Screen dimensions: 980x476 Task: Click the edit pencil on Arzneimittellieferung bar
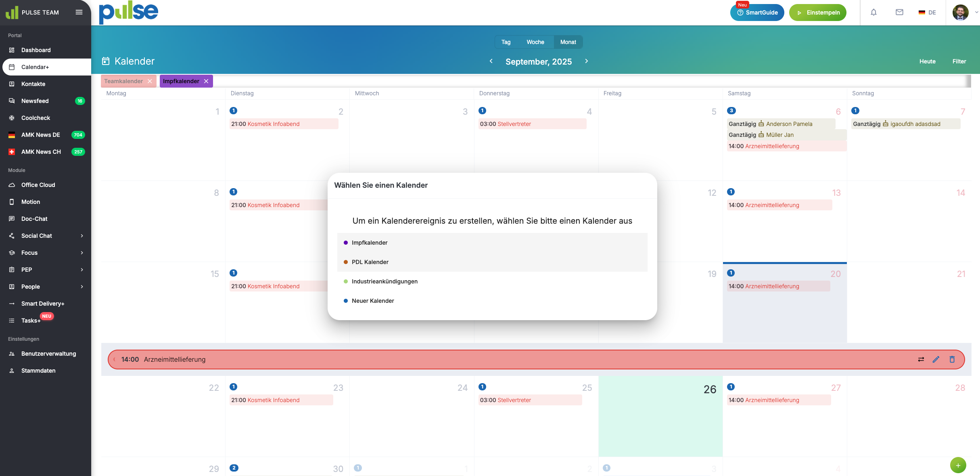tap(936, 359)
